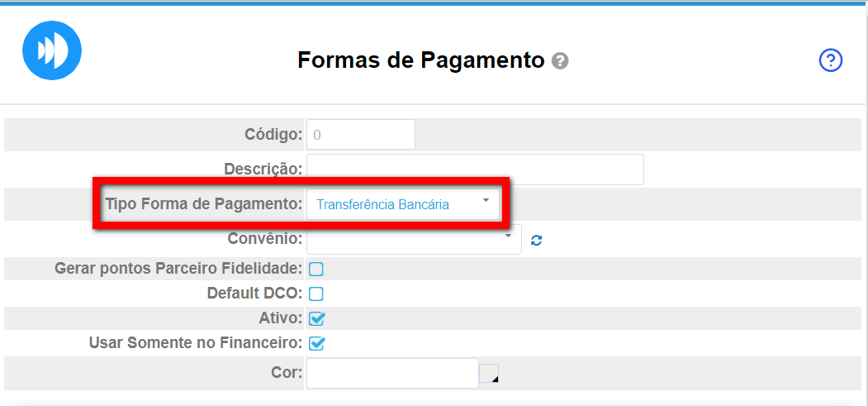Enable the Default DCO checkbox
Viewport: 868px width, 406px height.
click(x=316, y=294)
